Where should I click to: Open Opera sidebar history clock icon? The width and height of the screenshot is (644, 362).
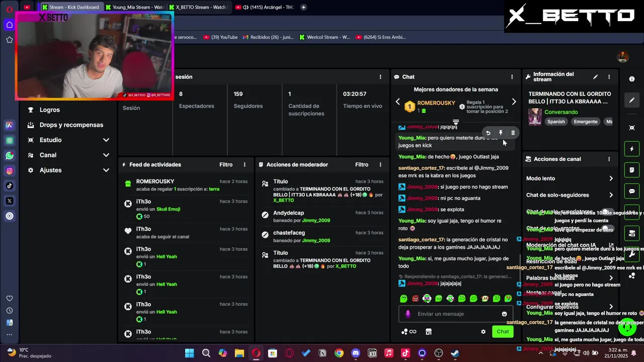coord(10,311)
